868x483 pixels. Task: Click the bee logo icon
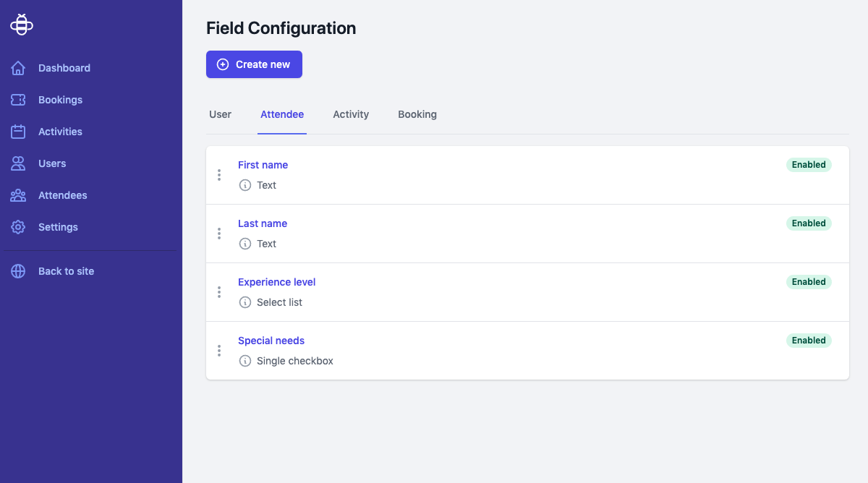[22, 25]
